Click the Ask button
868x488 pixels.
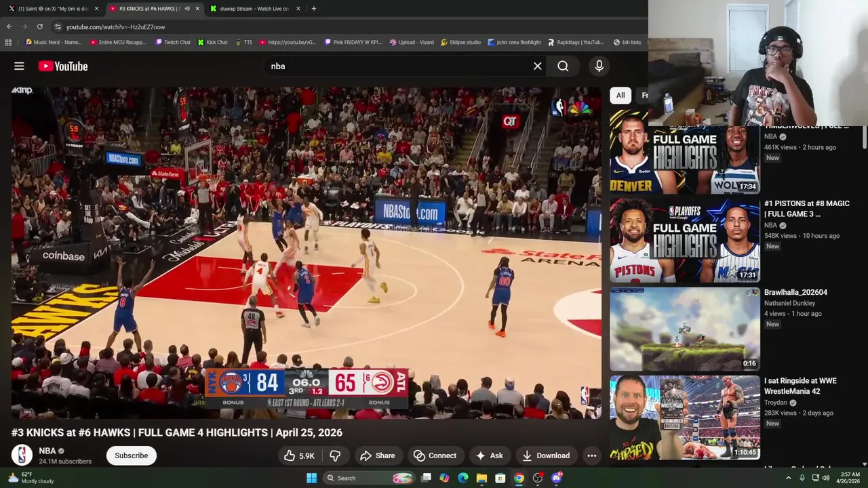[x=489, y=455]
